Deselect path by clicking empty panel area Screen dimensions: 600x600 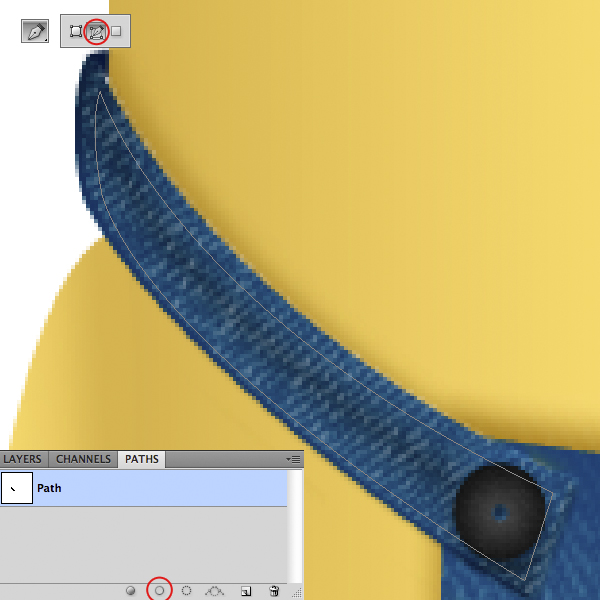pos(150,545)
